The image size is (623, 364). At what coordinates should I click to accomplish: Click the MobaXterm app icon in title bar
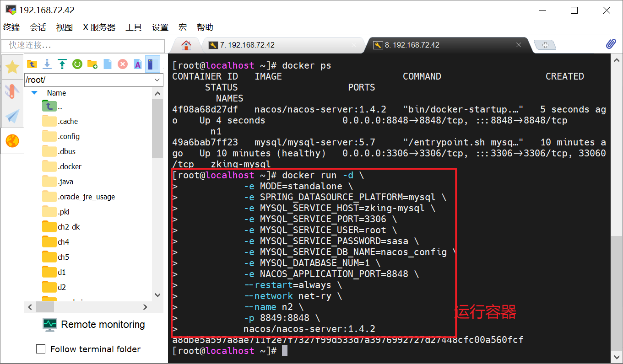(10, 10)
